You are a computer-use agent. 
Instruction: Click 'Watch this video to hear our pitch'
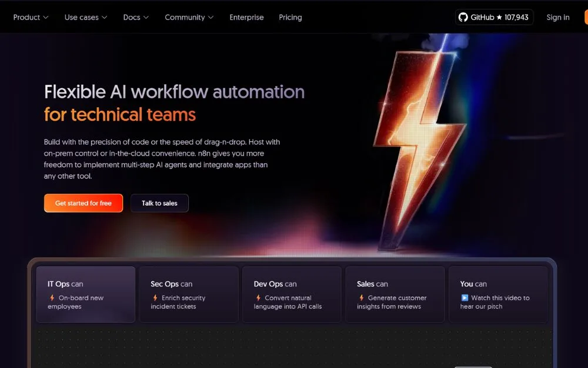coord(495,302)
